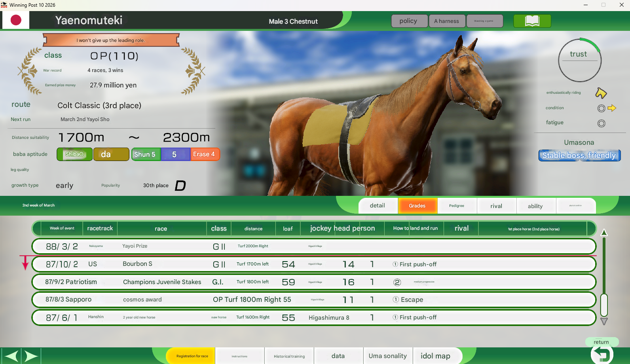Click the 'I won't give up' title banner
630x364 pixels.
coord(111,40)
